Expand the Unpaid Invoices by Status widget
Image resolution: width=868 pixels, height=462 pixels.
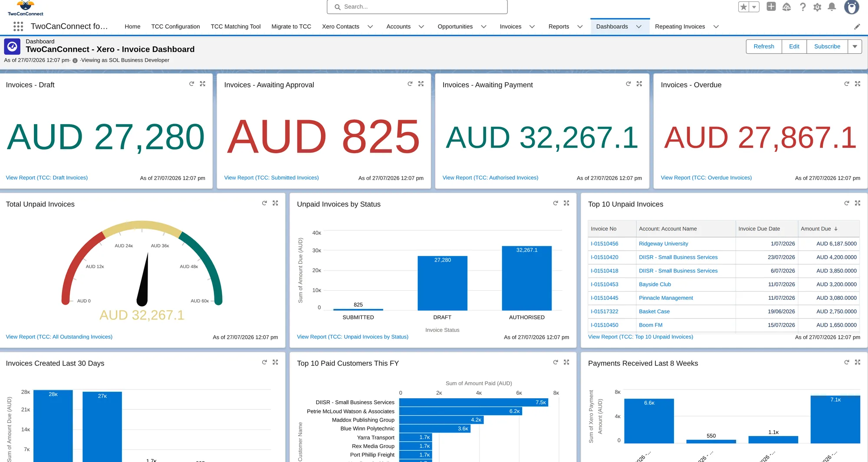point(566,203)
